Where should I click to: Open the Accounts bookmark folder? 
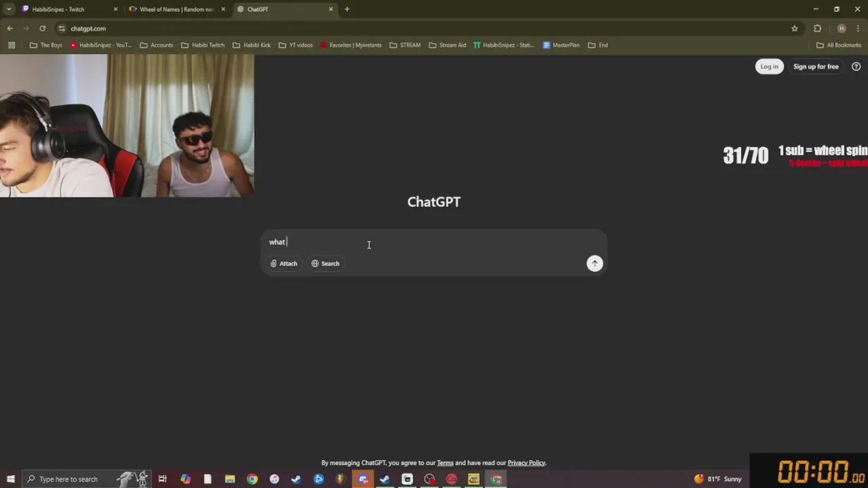[x=157, y=45]
